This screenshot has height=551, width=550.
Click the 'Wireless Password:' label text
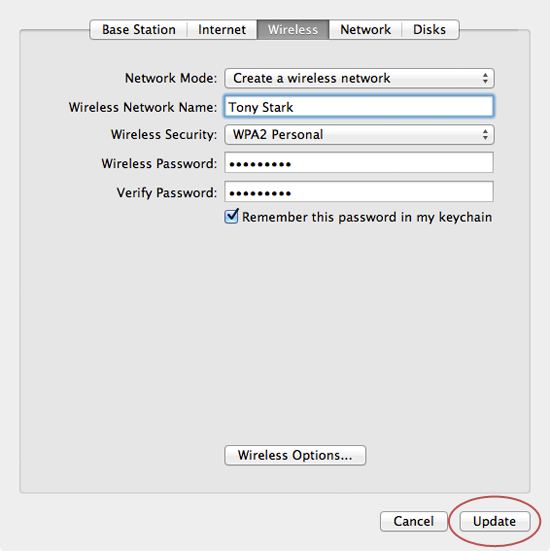pyautogui.click(x=159, y=163)
